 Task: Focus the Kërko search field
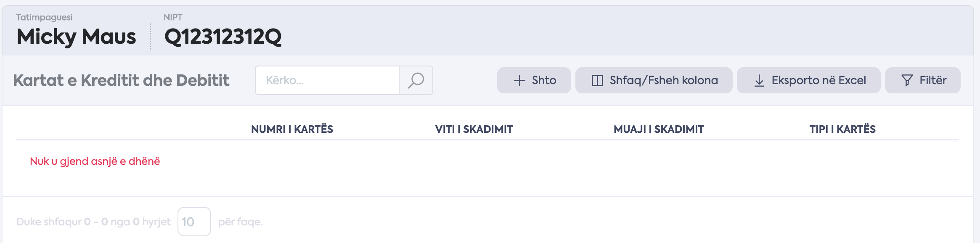pyautogui.click(x=327, y=80)
